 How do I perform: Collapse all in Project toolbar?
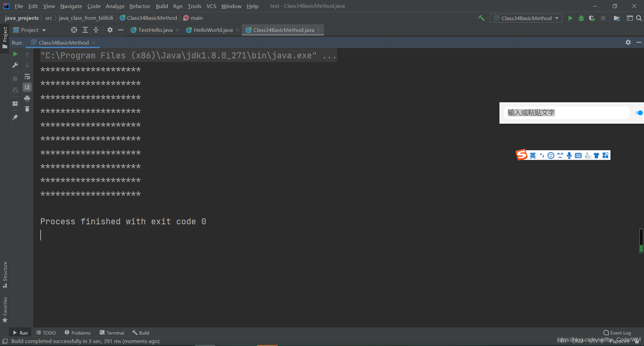click(x=96, y=30)
